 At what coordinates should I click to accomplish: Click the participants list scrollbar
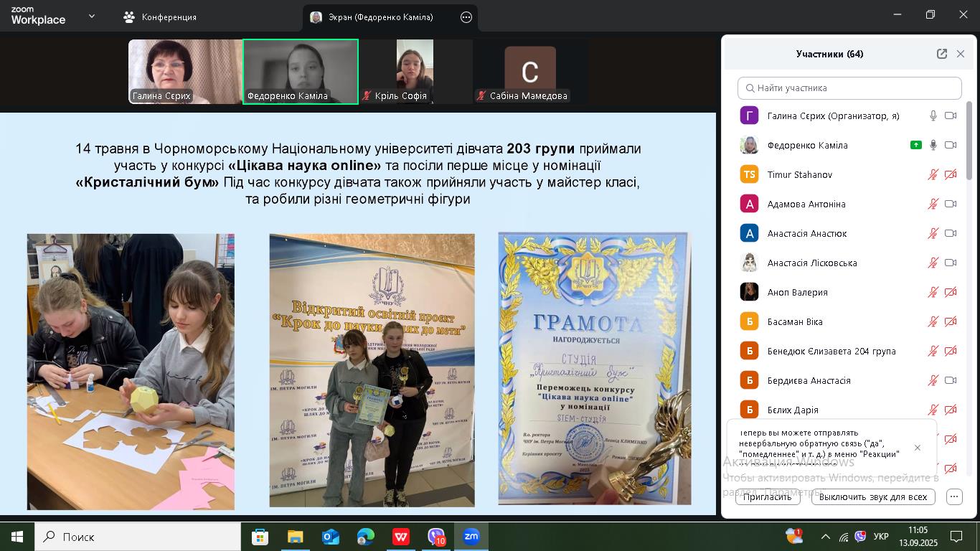coord(969,143)
